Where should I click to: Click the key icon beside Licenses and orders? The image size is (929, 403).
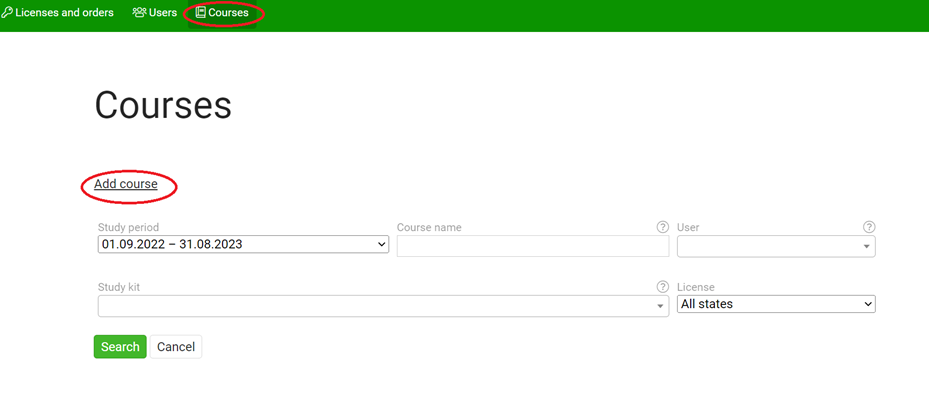[x=7, y=13]
